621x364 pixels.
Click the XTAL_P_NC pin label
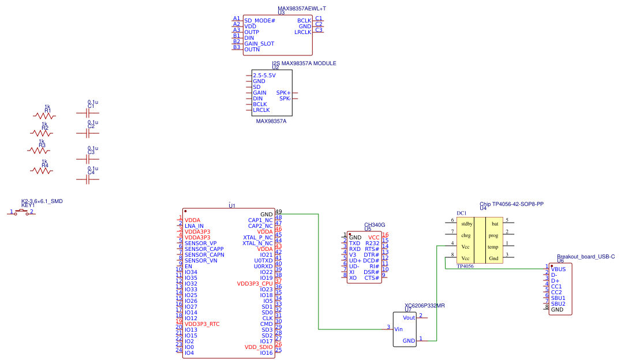[x=258, y=238]
